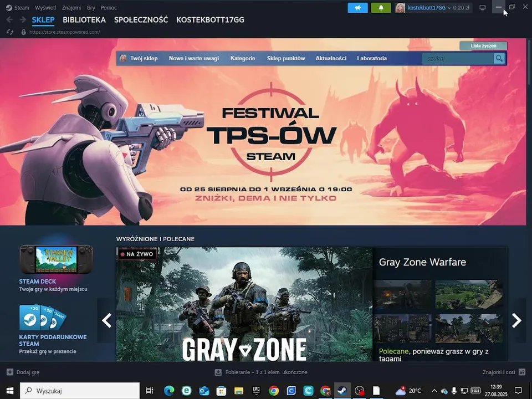This screenshot has width=532, height=399.
Task: Click the NA ŻYWO live badge
Action: 137,254
